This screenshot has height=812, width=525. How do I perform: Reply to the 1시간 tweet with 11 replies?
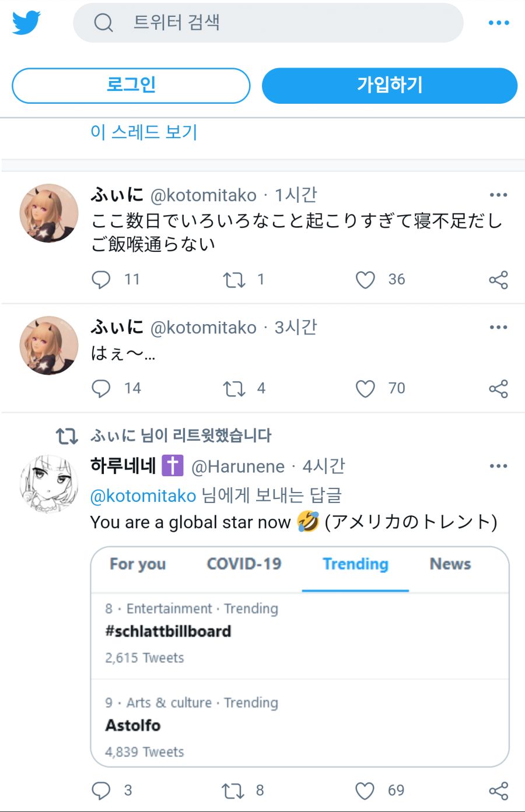point(101,280)
